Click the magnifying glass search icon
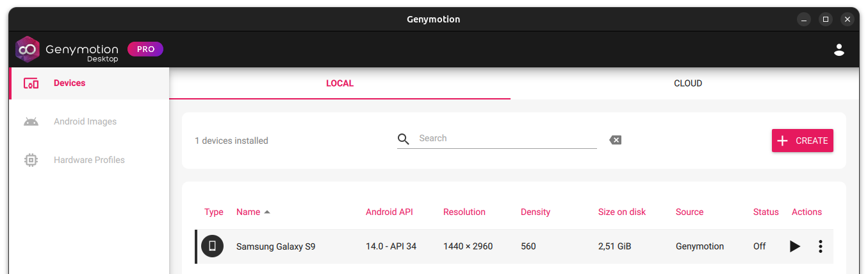This screenshot has height=274, width=868. 403,139
